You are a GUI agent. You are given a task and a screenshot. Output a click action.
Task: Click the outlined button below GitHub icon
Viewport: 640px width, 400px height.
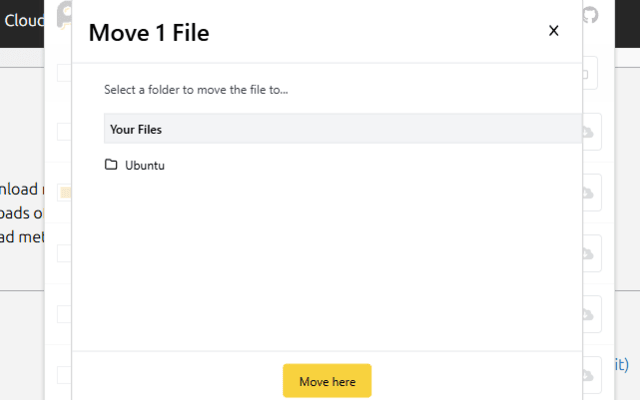pos(588,72)
